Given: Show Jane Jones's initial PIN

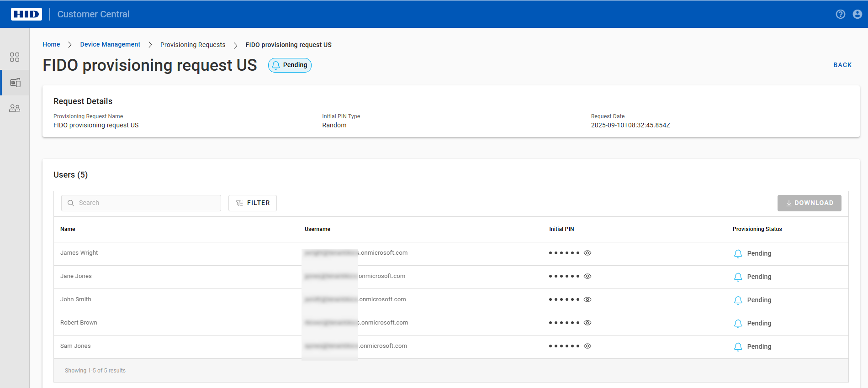Looking at the screenshot, I should coord(587,276).
